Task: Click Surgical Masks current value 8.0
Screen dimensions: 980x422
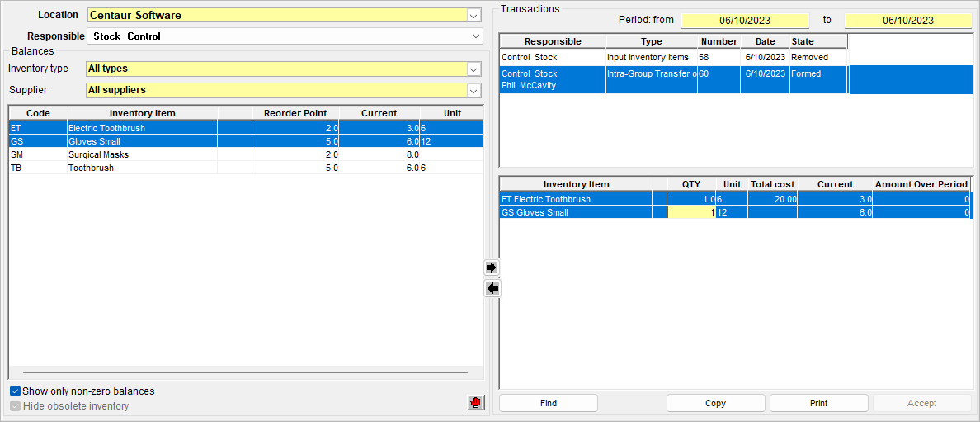Action: click(x=379, y=154)
